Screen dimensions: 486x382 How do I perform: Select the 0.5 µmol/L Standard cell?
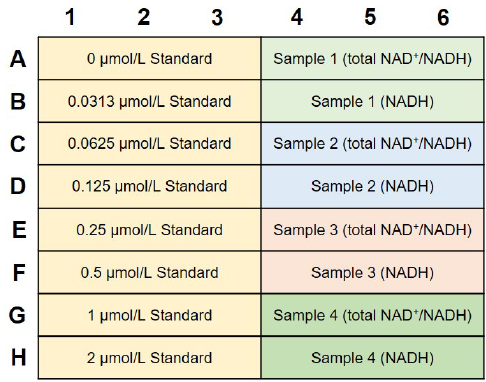150,272
